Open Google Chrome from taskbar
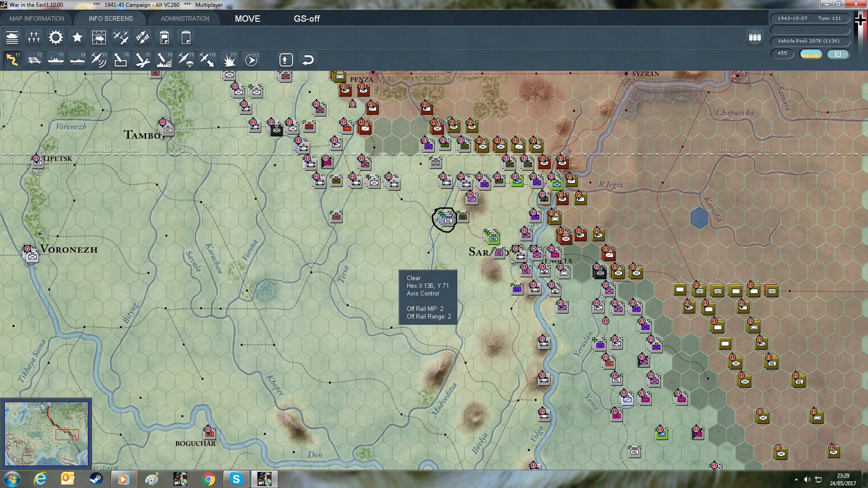The width and height of the screenshot is (868, 488). tap(208, 479)
